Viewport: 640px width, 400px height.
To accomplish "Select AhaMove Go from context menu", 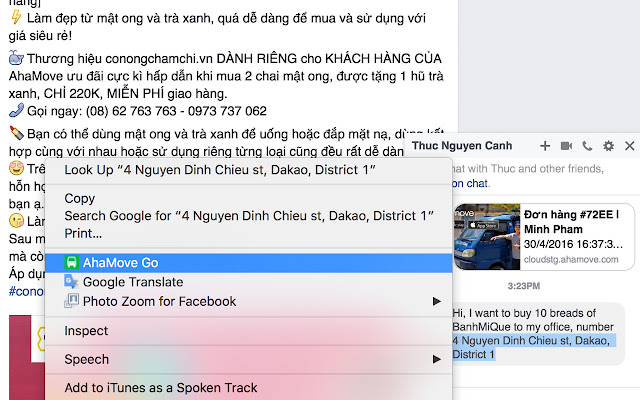I will coord(248,263).
